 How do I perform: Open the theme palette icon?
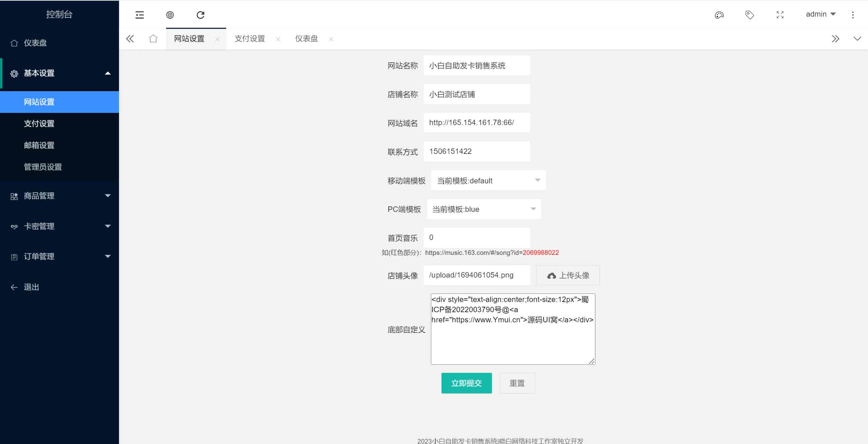point(719,15)
